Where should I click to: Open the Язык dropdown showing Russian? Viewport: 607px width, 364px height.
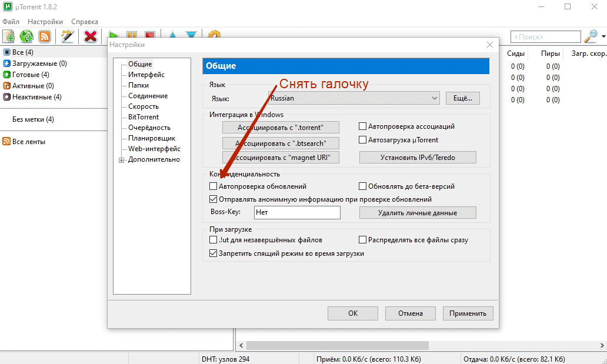tap(354, 98)
